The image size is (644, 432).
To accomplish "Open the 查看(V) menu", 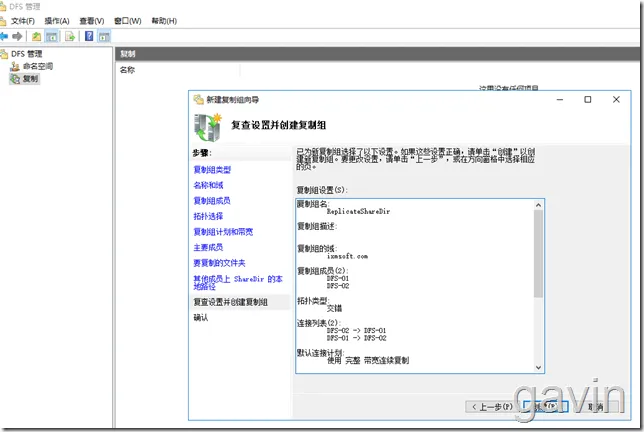I will click(92, 21).
